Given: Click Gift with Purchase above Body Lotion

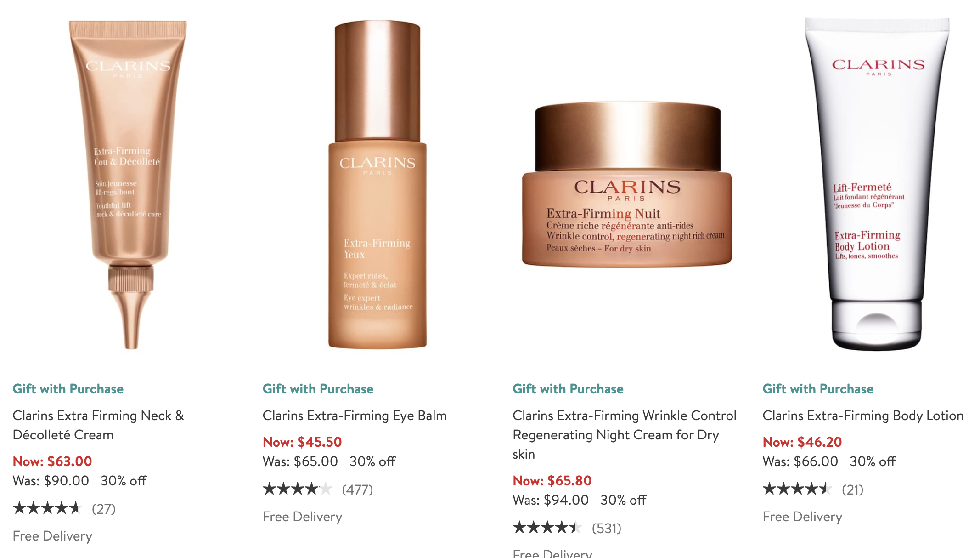Looking at the screenshot, I should click(x=818, y=389).
